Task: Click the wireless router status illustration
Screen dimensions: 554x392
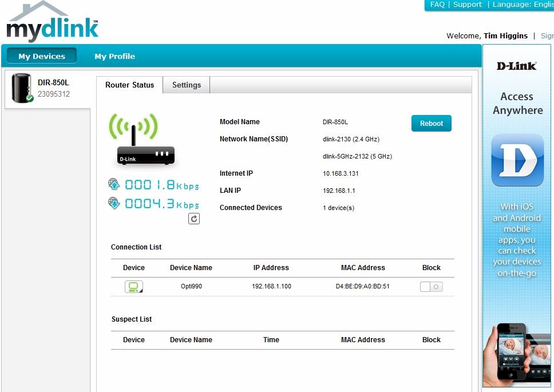Action: [142, 139]
